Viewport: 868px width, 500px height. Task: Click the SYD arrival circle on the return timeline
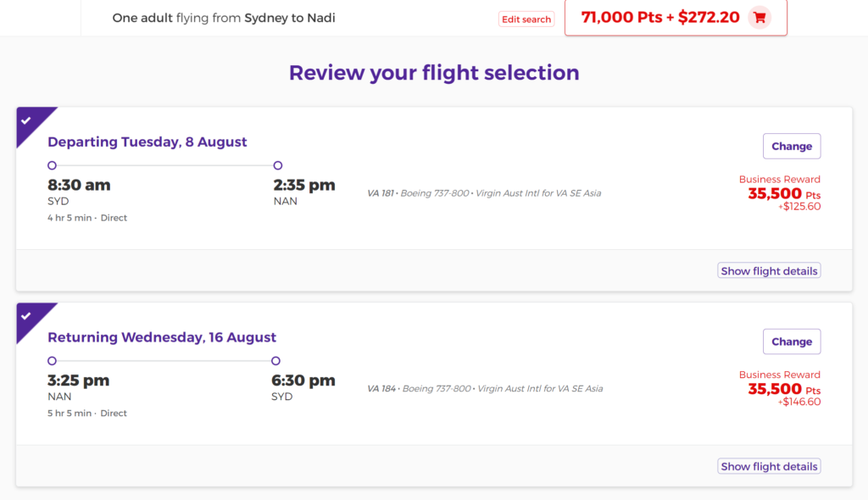tap(275, 360)
